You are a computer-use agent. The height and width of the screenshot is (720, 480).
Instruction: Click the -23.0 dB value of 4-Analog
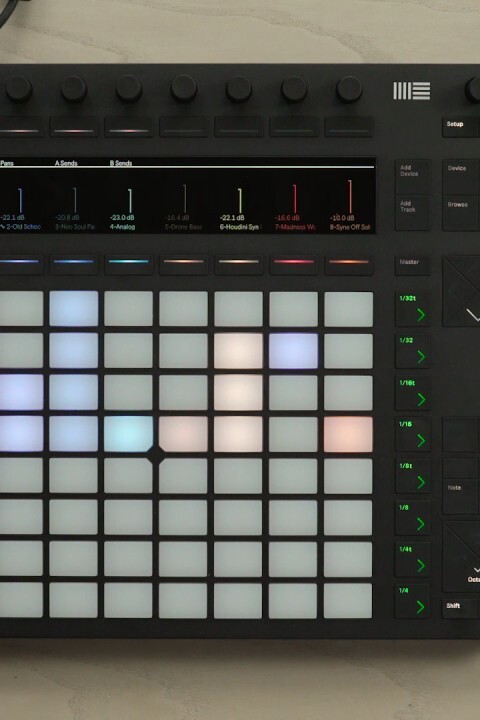tap(122, 218)
